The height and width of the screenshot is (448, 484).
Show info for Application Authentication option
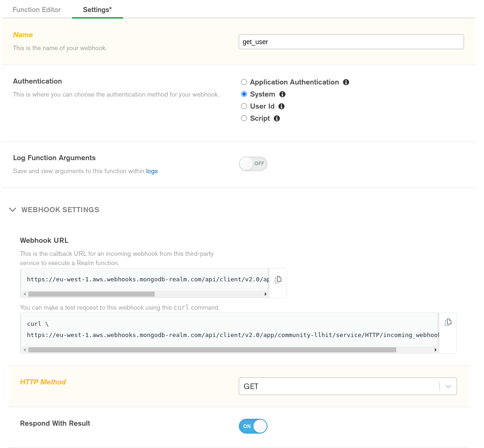[x=346, y=82]
